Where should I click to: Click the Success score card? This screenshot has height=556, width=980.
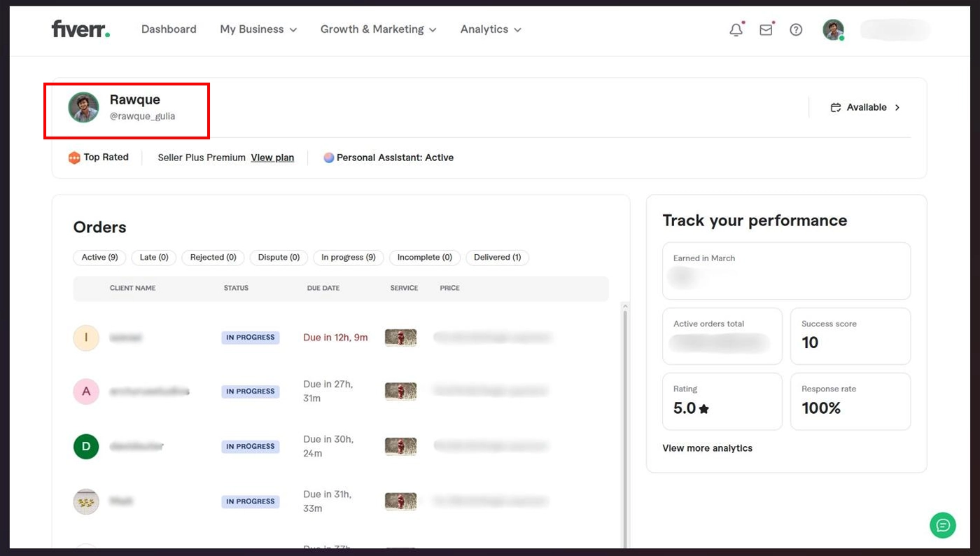click(850, 336)
